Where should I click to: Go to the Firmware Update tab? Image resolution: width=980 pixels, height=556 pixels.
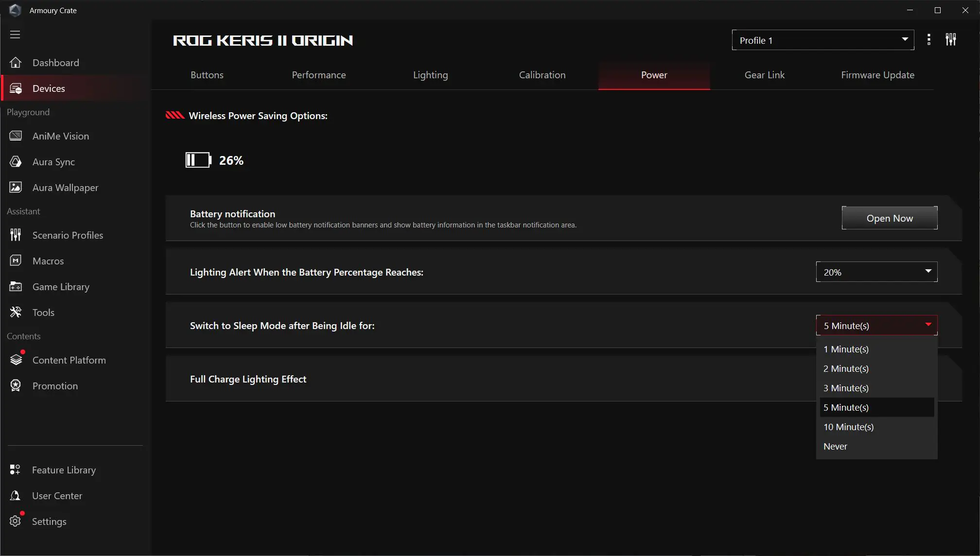pos(877,75)
